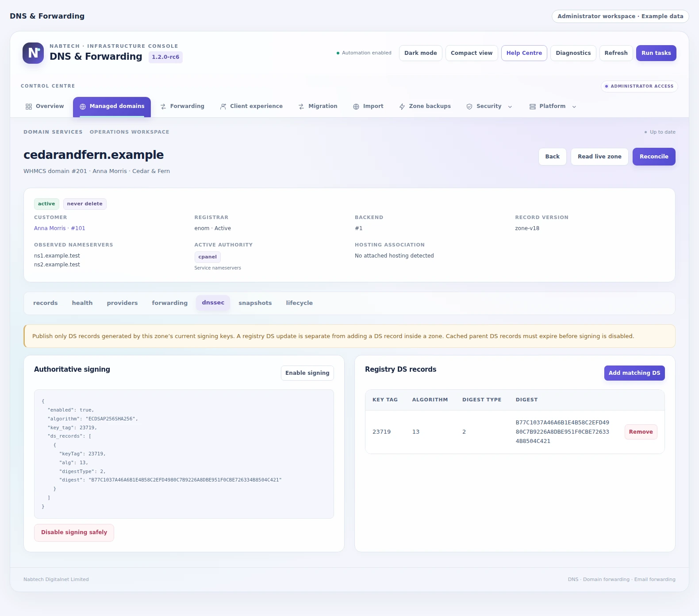Image resolution: width=699 pixels, height=616 pixels.
Task: Click the Reconcile button
Action: (x=654, y=157)
